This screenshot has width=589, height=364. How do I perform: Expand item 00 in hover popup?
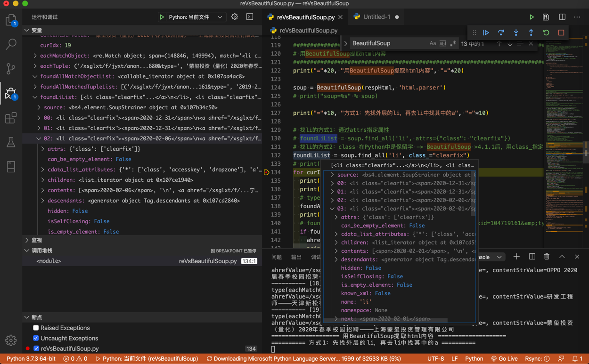pyautogui.click(x=332, y=183)
